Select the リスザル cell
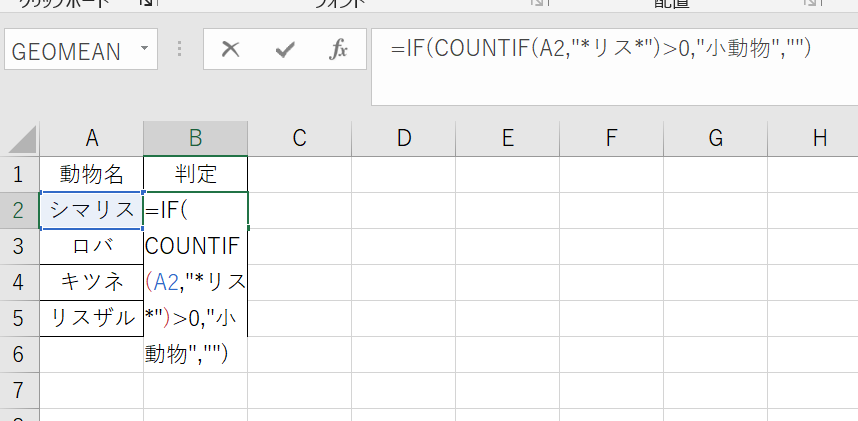This screenshot has width=858, height=421. (x=91, y=319)
